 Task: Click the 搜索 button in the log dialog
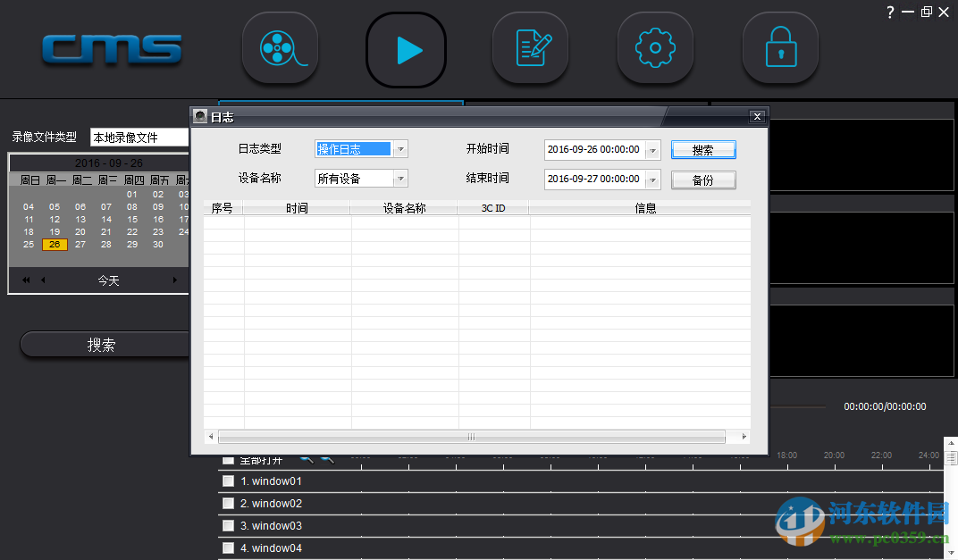tap(703, 148)
